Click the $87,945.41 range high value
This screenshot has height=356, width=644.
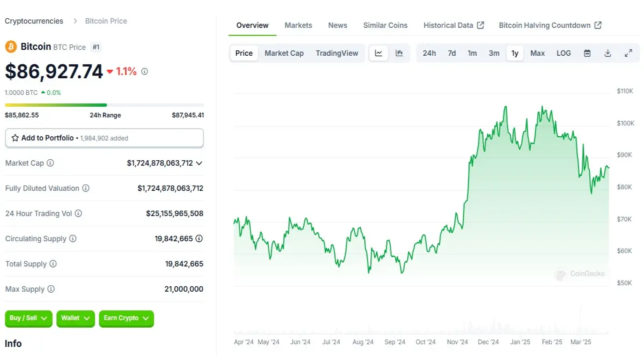click(188, 115)
